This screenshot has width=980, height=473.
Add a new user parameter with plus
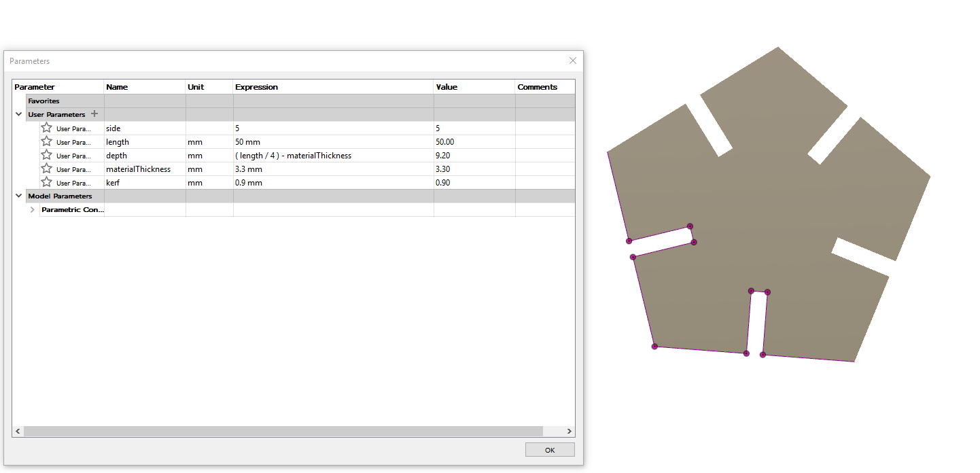tap(94, 114)
